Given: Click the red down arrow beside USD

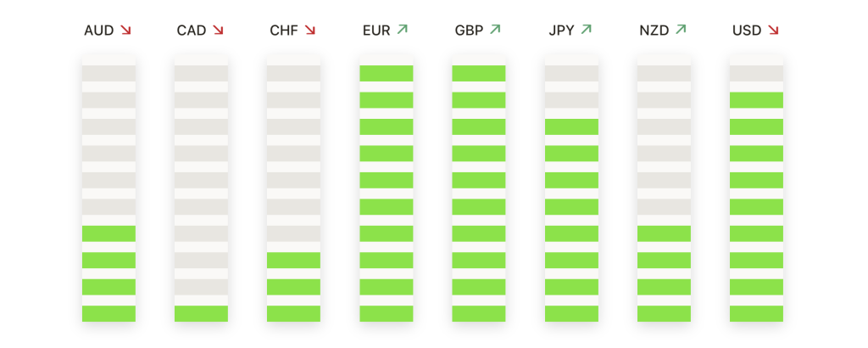Looking at the screenshot, I should coord(773,30).
